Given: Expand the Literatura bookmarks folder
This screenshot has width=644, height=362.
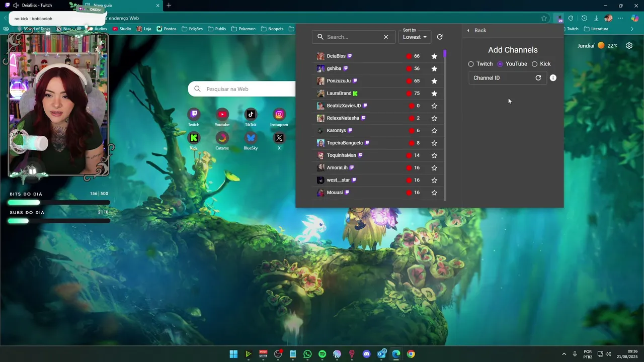Looking at the screenshot, I should (x=596, y=29).
